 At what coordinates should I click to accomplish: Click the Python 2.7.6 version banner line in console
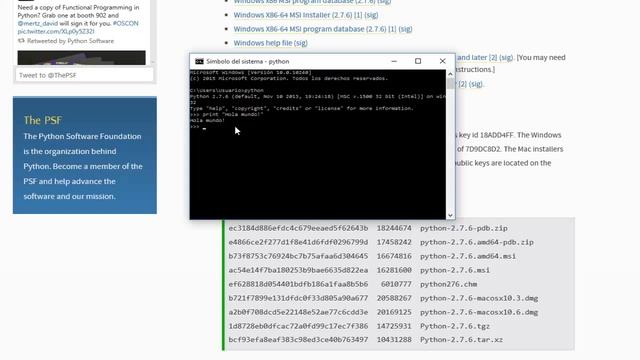pos(318,97)
